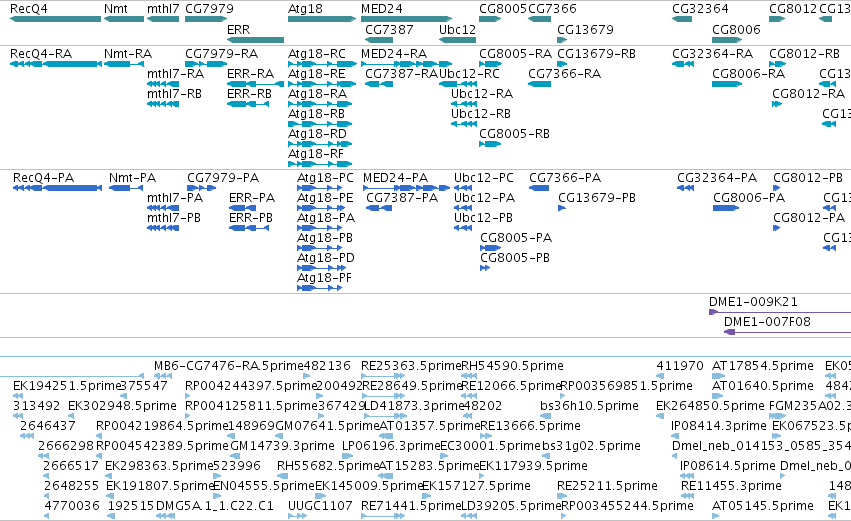Select the DME1-009K21 purple feature
This screenshot has width=851, height=521.
tap(780, 312)
